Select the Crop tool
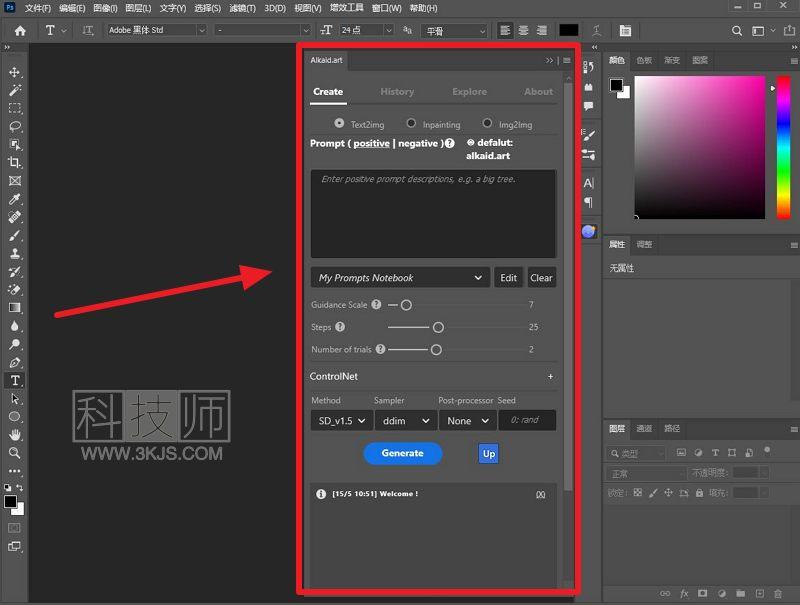Image resolution: width=800 pixels, height=605 pixels. [14, 163]
